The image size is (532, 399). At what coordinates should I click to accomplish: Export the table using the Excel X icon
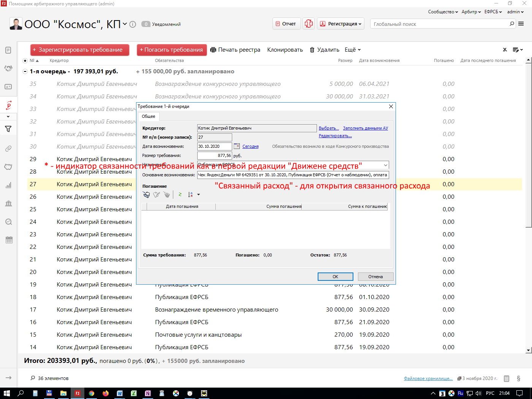point(505,50)
